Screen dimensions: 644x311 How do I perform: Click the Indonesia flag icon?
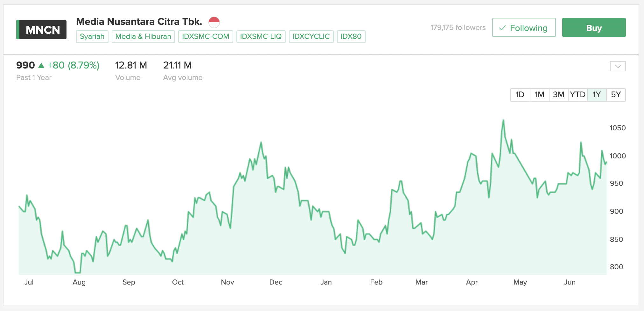[214, 22]
